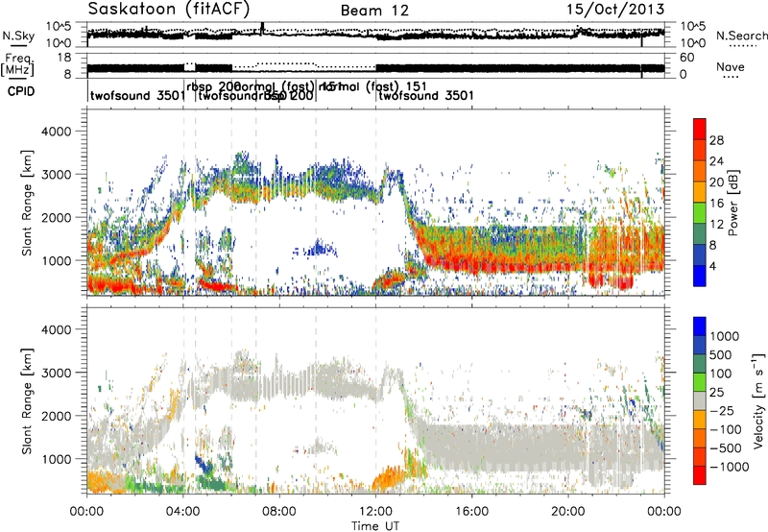Pick the grey segment of velocity colorbar
Image resolution: width=768 pixels, height=532 pixels.
700,400
